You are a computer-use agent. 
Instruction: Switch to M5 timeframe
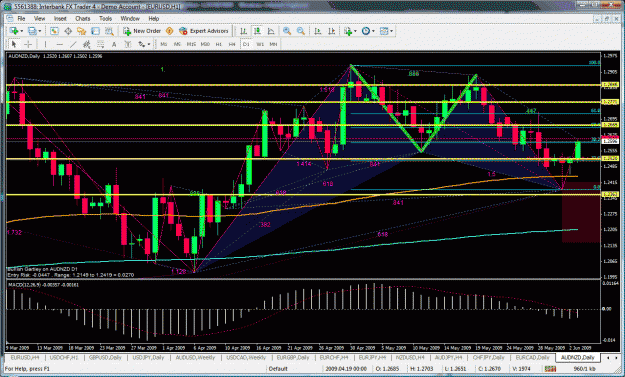(x=177, y=44)
